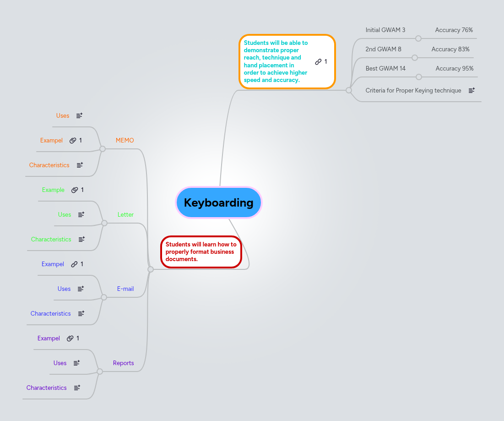Collapse the Reports branch node circle
This screenshot has height=421, width=504.
pos(100,372)
